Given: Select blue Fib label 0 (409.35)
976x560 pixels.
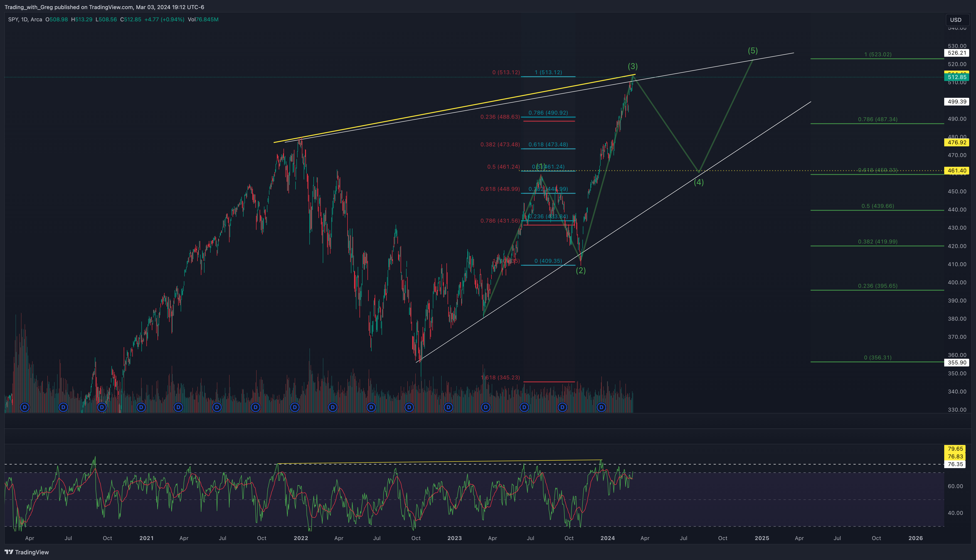Looking at the screenshot, I should tap(548, 261).
